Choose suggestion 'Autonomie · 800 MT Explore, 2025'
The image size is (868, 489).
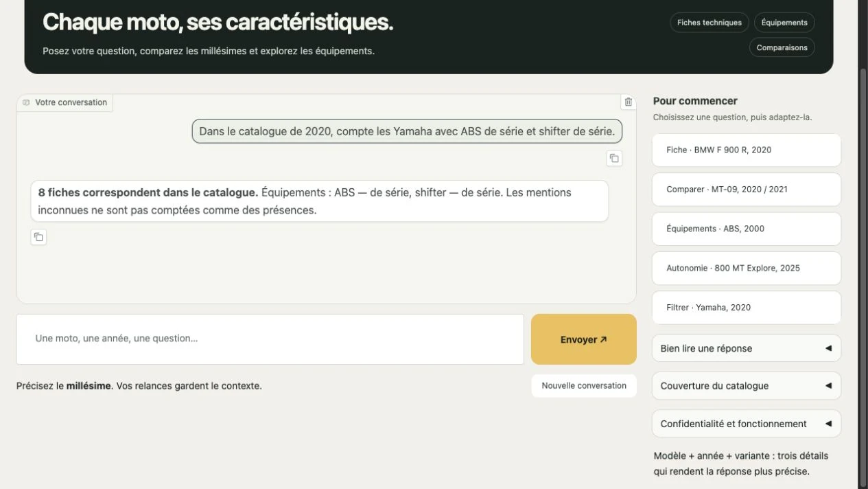[x=746, y=268]
